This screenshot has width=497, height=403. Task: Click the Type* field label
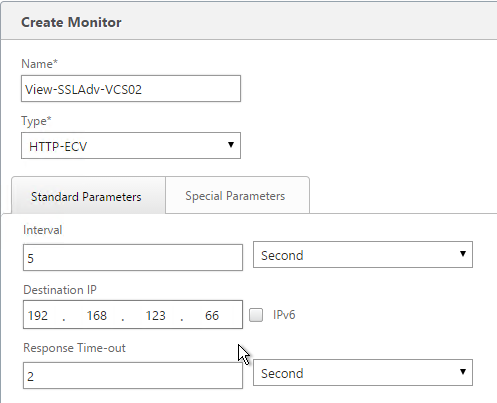point(36,121)
